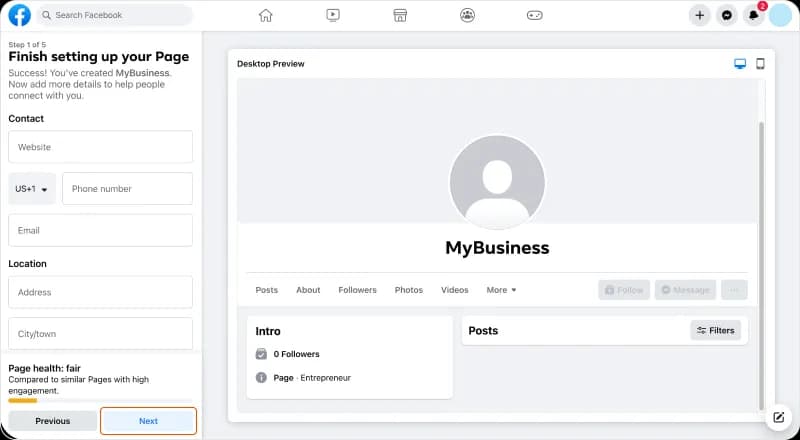Open the Groups icon
This screenshot has height=440, width=800.
[467, 15]
